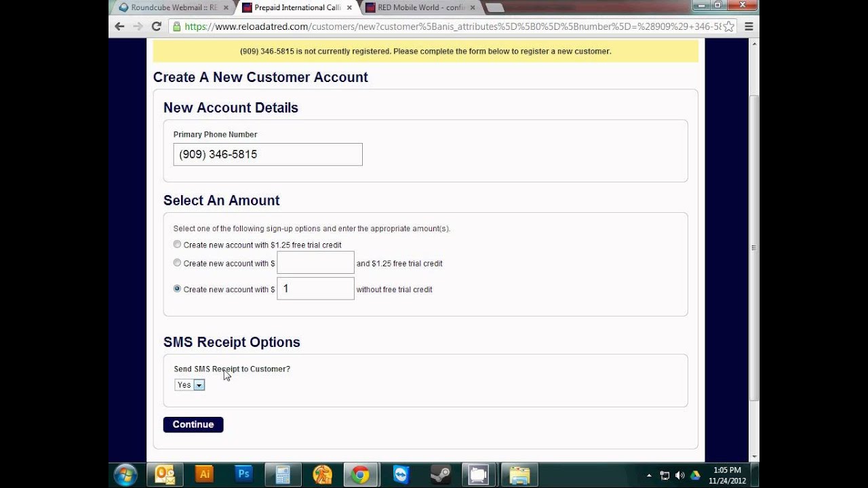Image resolution: width=868 pixels, height=488 pixels.
Task: Click the amount field containing 1
Action: pyautogui.click(x=315, y=289)
